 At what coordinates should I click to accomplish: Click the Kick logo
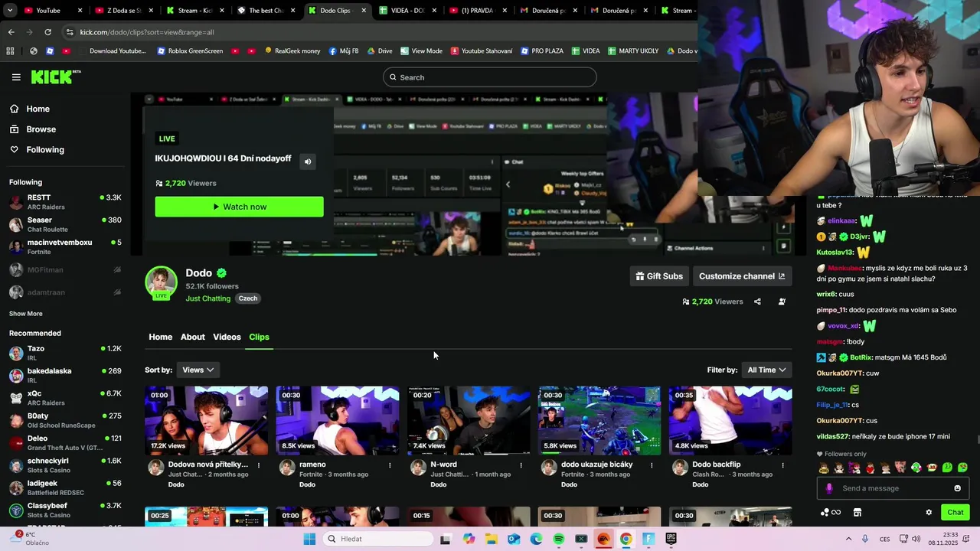click(x=55, y=77)
